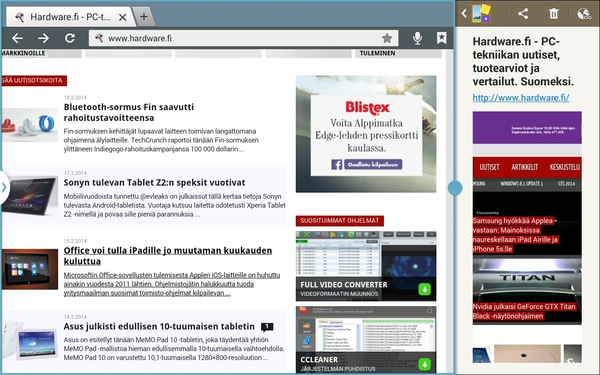Click the Office iPad article thumbnail
Screen dimensions: 600x375
[x=29, y=269]
